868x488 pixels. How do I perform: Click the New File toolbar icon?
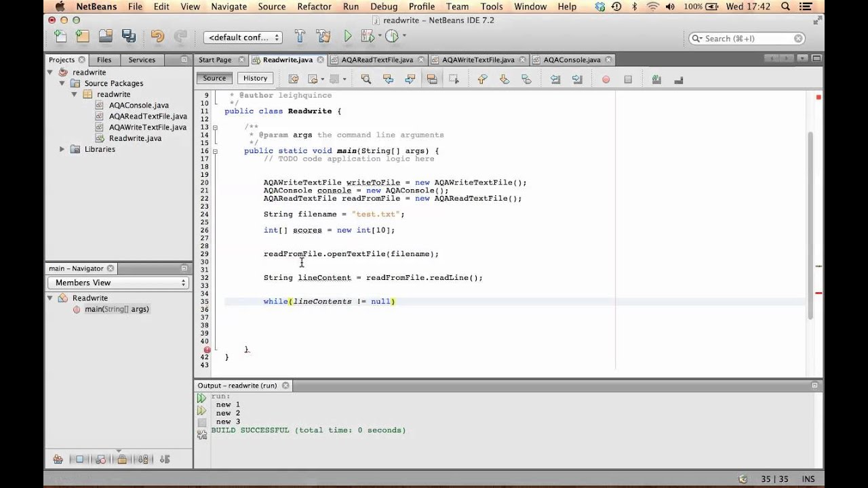click(x=60, y=37)
